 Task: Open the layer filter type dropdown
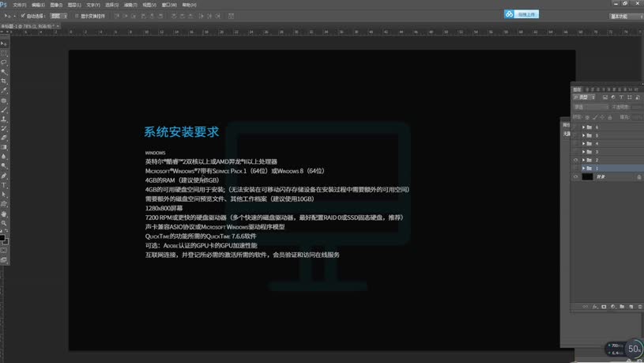click(x=584, y=97)
